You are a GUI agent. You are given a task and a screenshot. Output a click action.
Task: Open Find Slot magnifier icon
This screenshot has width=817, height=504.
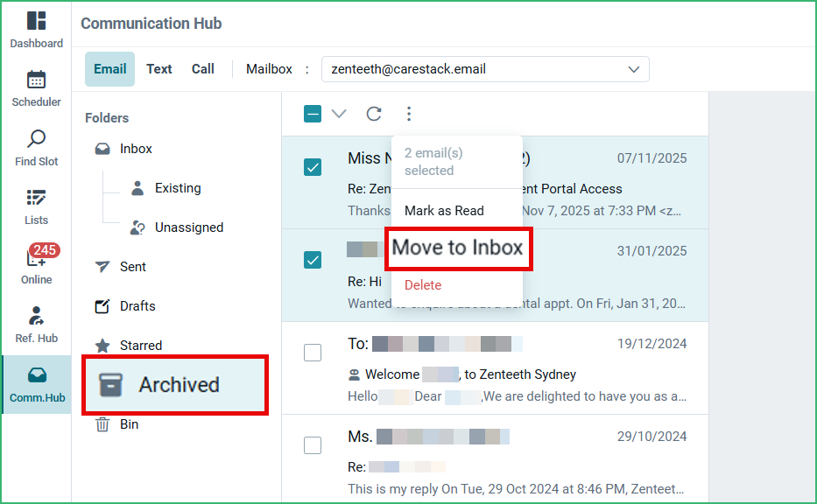pos(37,138)
